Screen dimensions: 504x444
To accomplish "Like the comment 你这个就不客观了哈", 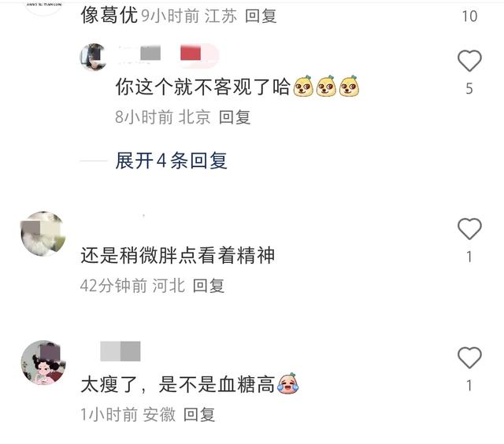I will (x=469, y=61).
